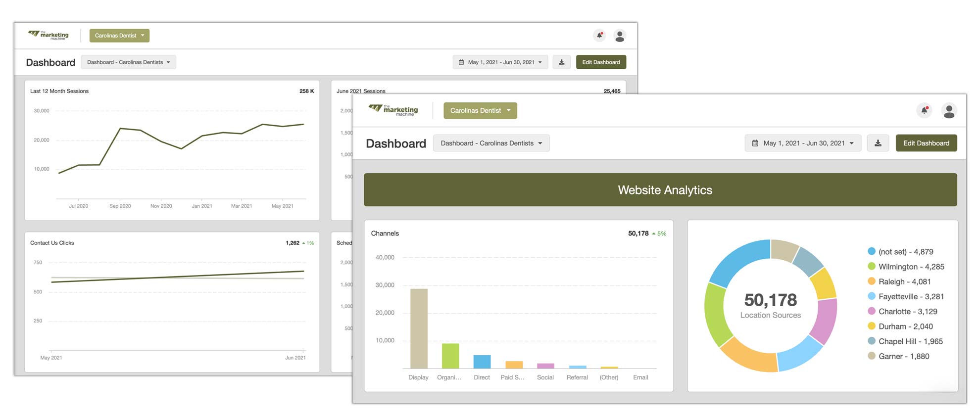980x418 pixels.
Task: Click the Direct bar in Channels chart
Action: 482,362
